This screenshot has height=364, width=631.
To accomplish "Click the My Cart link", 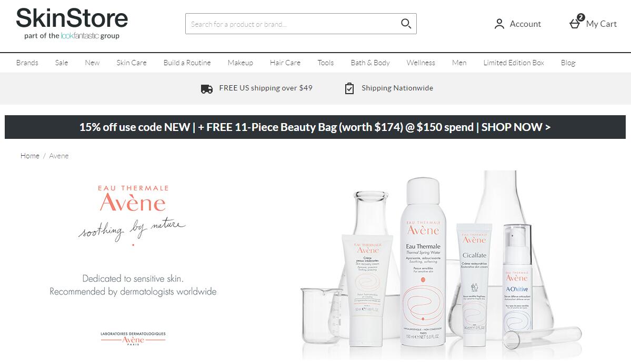I will click(601, 24).
